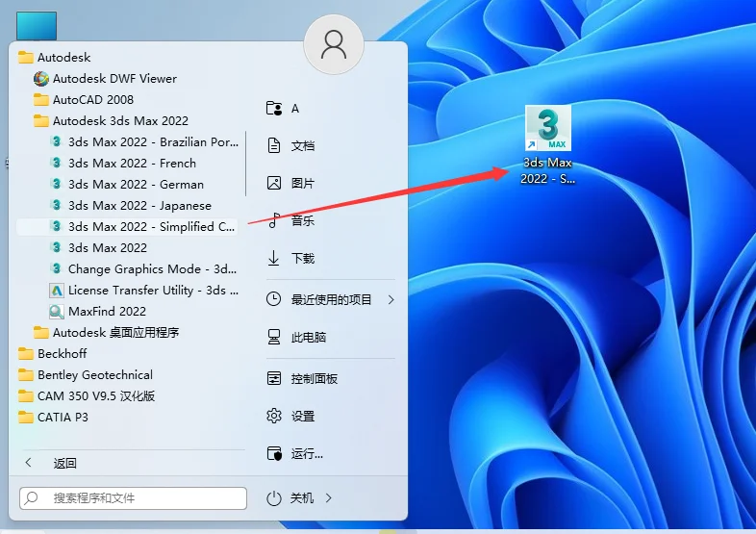Click the computer icon beside 此电脑
This screenshot has height=534, width=756.
pyautogui.click(x=274, y=337)
